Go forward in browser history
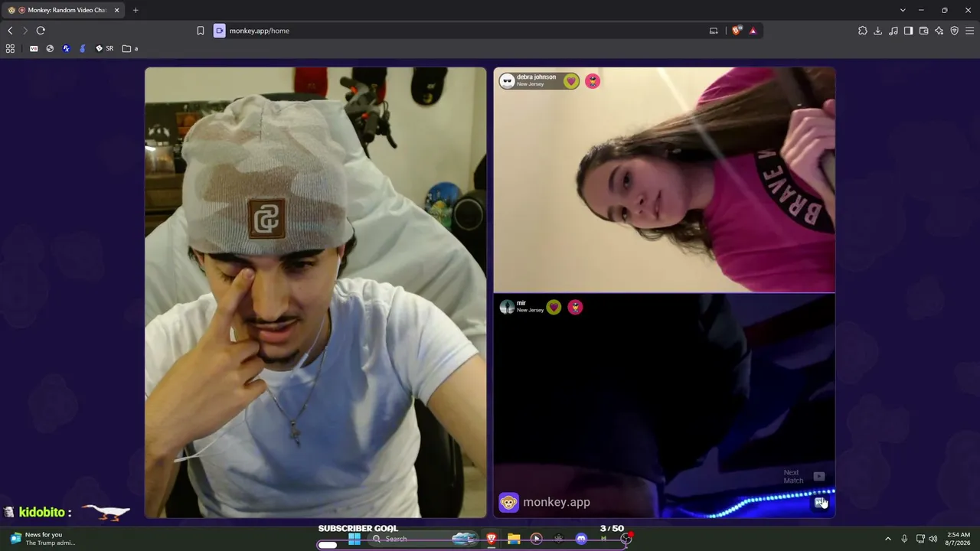Screen dimensions: 980x551 pyautogui.click(x=24, y=31)
